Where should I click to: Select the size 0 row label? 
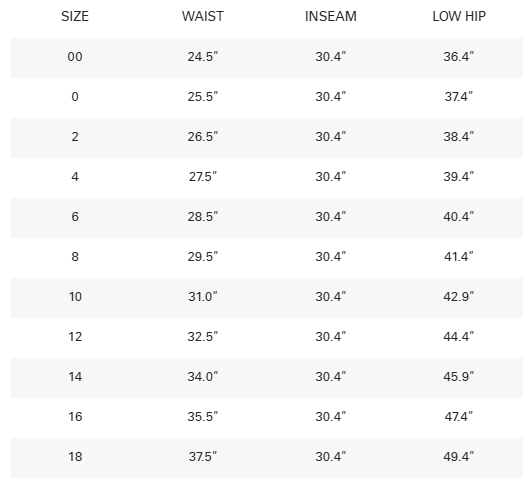(75, 97)
